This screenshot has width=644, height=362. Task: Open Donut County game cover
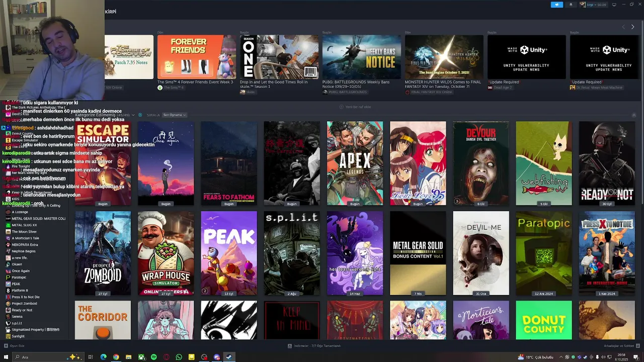(x=544, y=320)
